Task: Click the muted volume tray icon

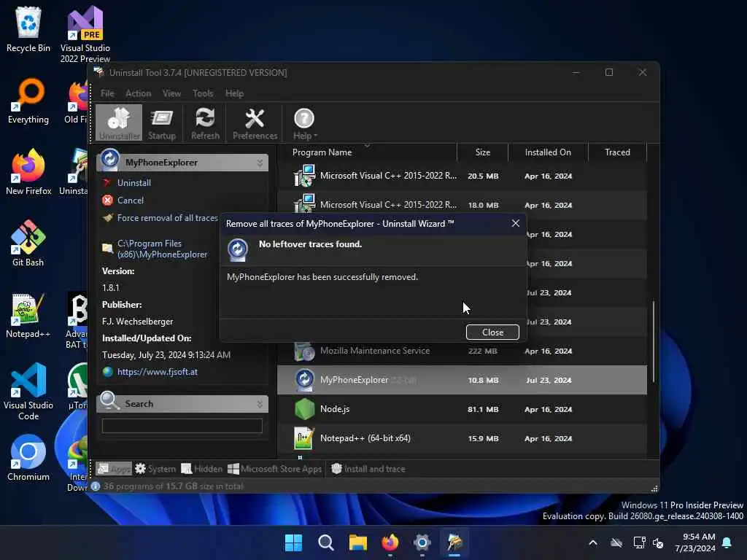Action: [x=659, y=542]
